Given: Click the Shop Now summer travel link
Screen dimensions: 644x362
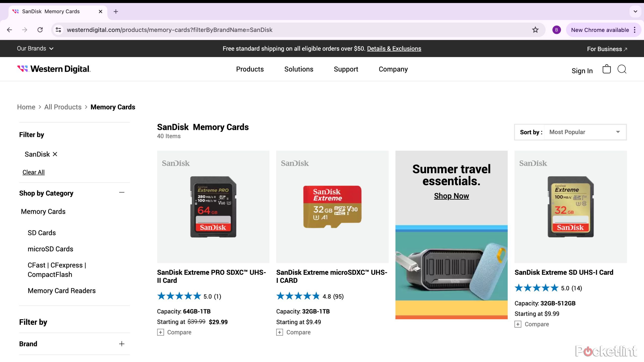Looking at the screenshot, I should [x=451, y=196].
